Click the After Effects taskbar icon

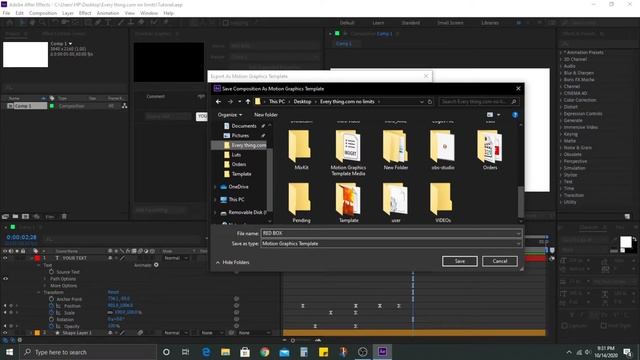[x=382, y=352]
